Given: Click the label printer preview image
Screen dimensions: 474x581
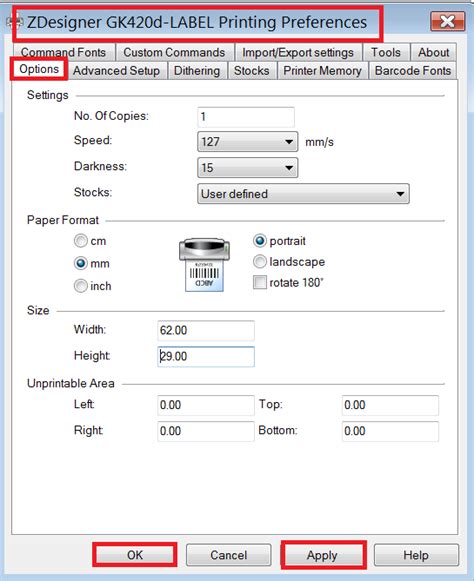Looking at the screenshot, I should point(205,264).
